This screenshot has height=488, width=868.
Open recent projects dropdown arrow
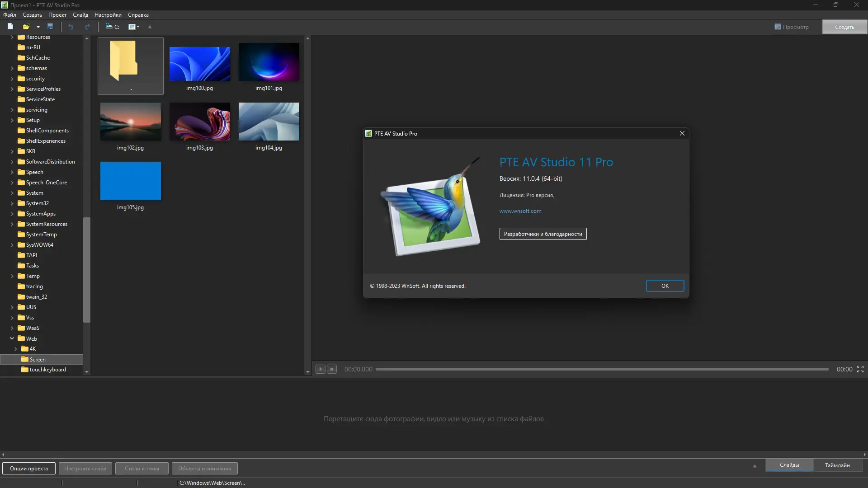pos(38,27)
